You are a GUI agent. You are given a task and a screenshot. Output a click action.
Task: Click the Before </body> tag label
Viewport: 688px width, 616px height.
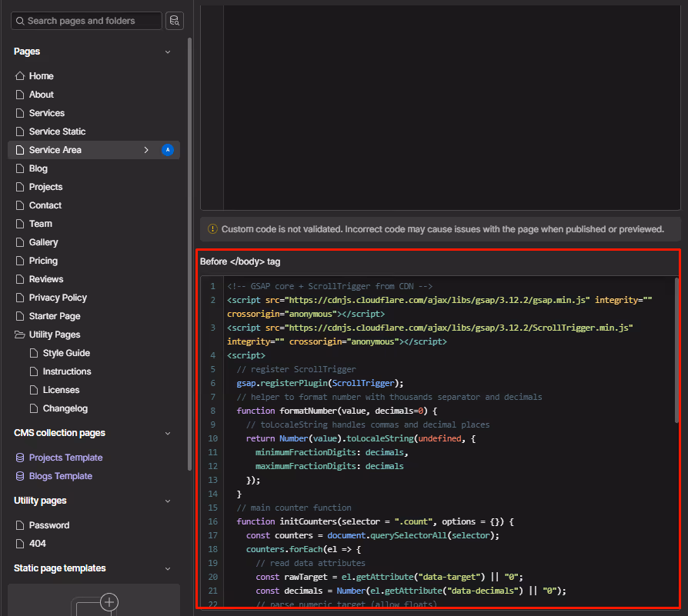pyautogui.click(x=240, y=261)
